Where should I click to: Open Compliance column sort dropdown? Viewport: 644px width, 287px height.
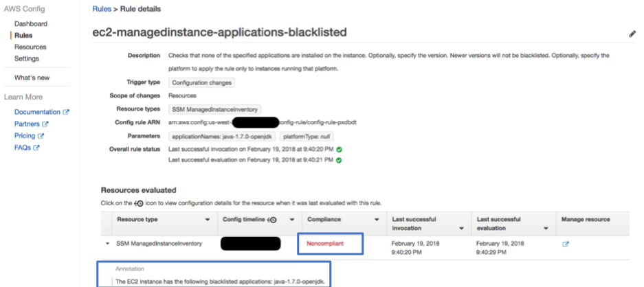(377, 220)
